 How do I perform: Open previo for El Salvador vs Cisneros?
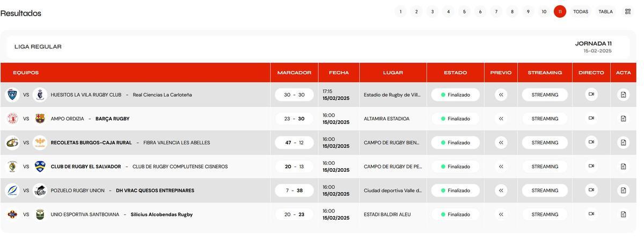[501, 166]
